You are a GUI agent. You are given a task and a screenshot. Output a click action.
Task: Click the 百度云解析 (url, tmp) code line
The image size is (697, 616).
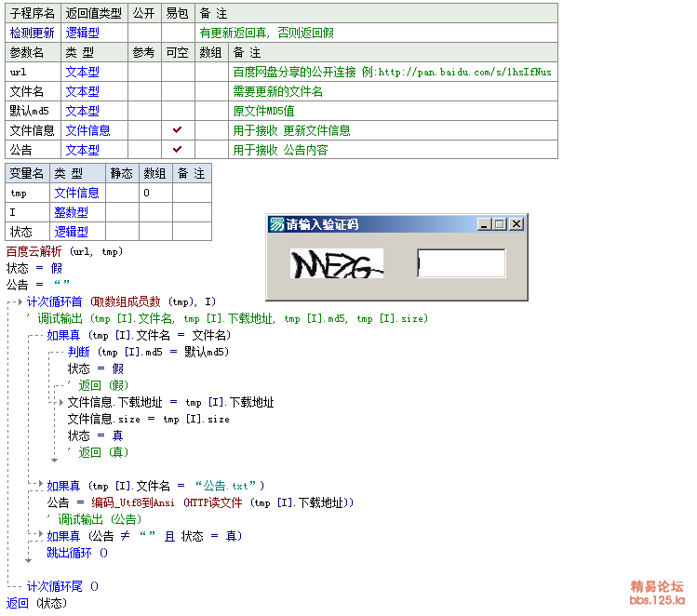64,251
